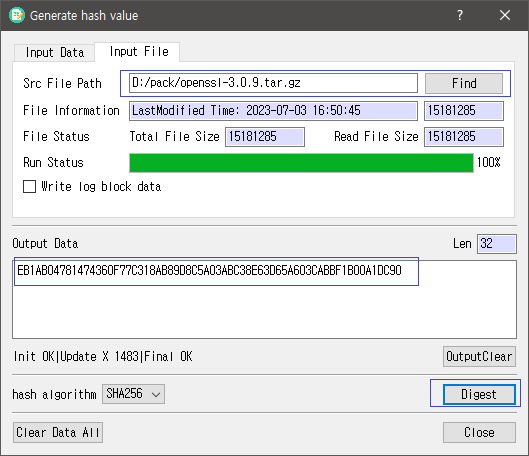529x456 pixels.
Task: Close the Generate hash value dialog
Action: 505,15
